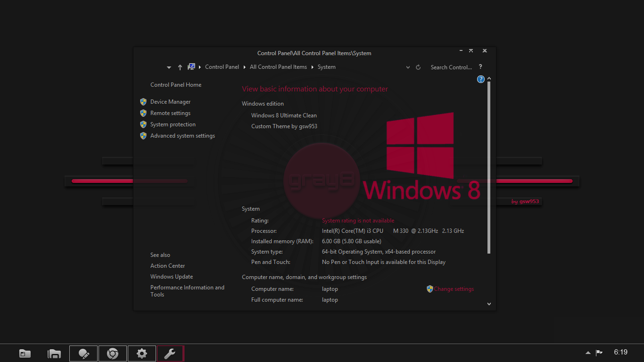Open System rating is not available link
Screen dimensions: 644x362
point(358,221)
